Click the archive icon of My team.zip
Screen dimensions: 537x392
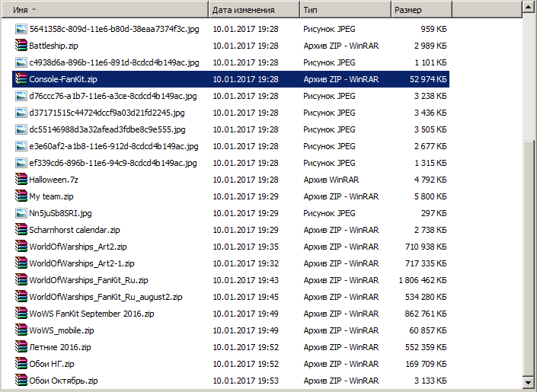tap(21, 196)
